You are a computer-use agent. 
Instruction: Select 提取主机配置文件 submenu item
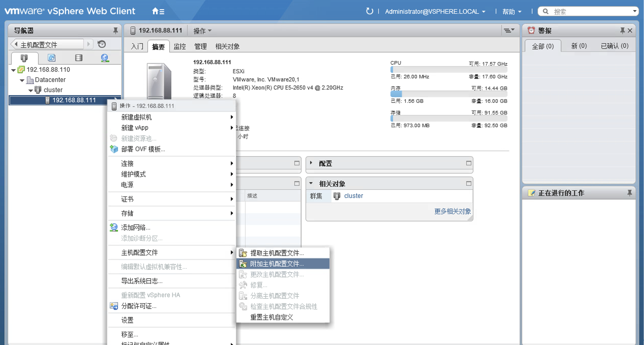(x=283, y=253)
